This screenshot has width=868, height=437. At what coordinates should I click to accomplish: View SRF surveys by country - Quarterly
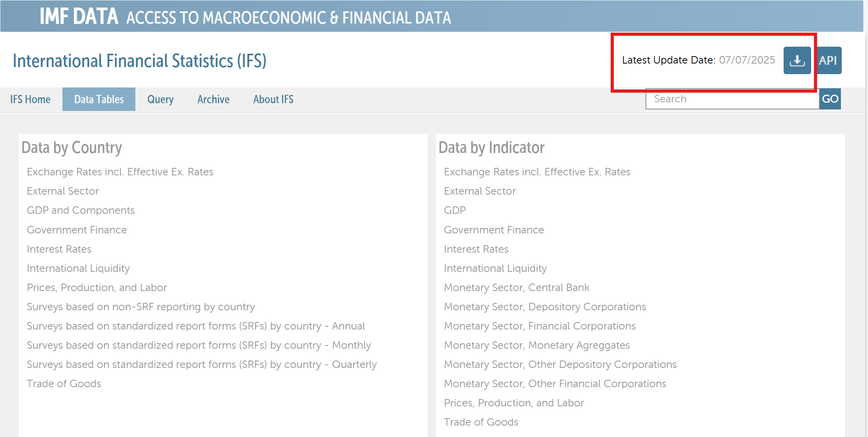point(201,364)
